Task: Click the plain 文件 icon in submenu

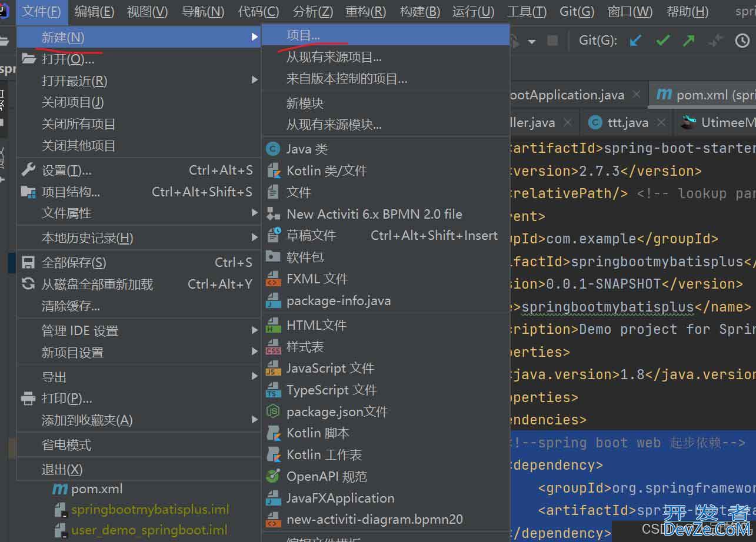Action: pos(273,192)
